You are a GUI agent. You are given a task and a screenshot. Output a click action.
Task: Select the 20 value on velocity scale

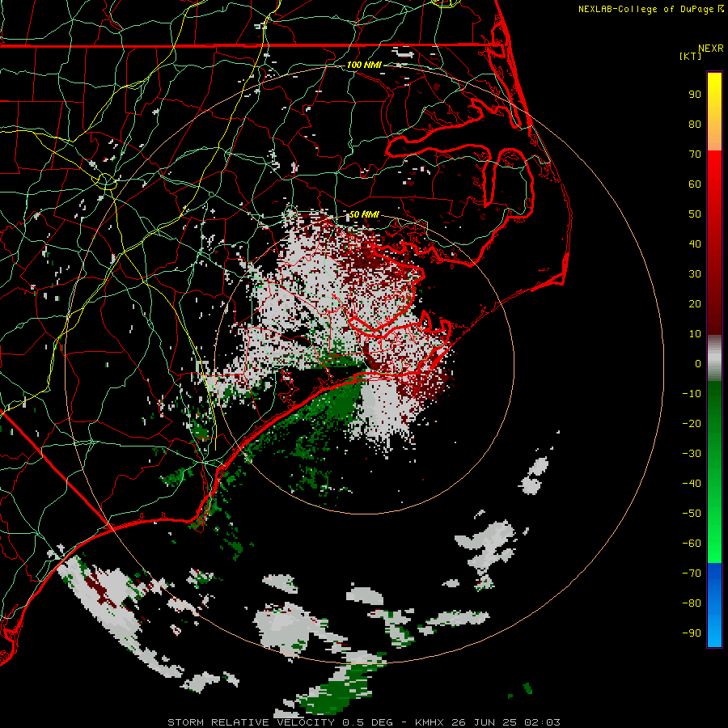click(x=695, y=303)
